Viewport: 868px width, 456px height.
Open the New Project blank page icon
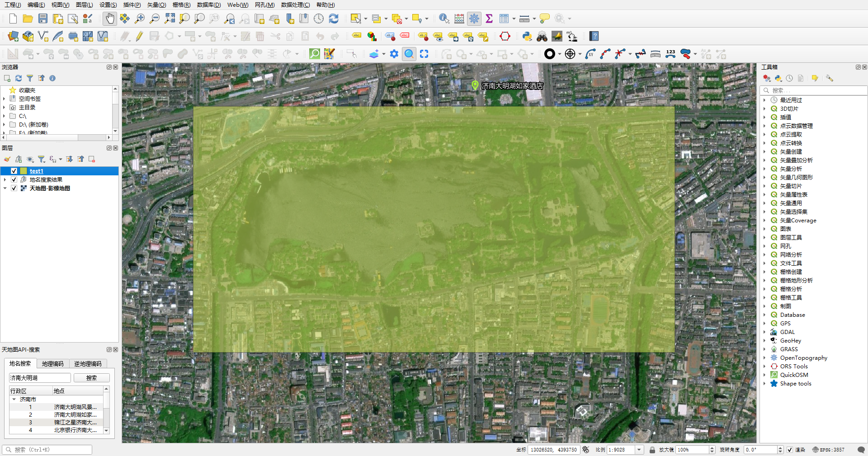click(x=13, y=19)
